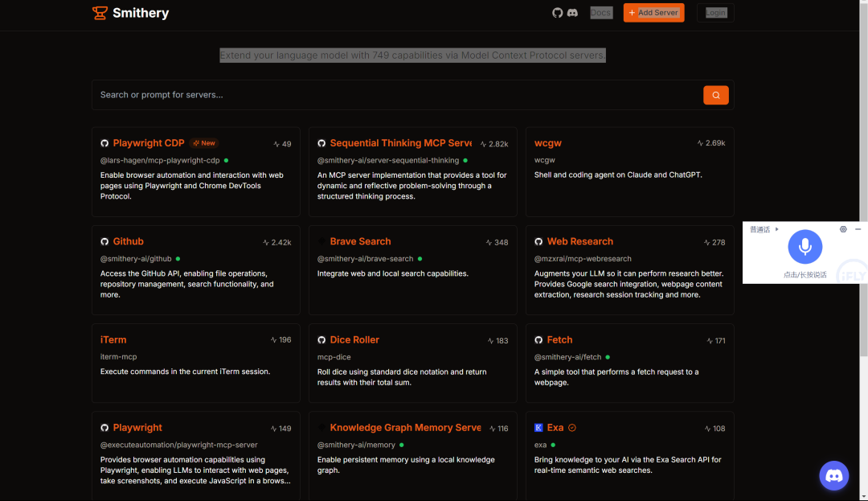The height and width of the screenshot is (501, 868).
Task: Click iterm-mcp identifier text
Action: pos(118,357)
